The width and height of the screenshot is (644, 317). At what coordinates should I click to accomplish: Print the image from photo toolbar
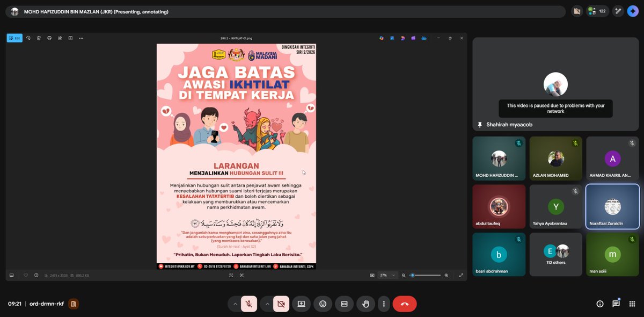[x=49, y=38]
